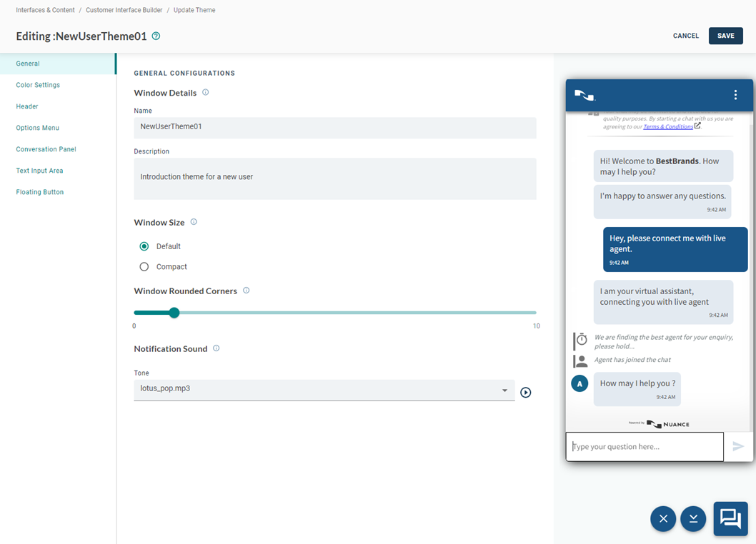
Task: Dismiss the floating button with the X icon
Action: tap(662, 519)
